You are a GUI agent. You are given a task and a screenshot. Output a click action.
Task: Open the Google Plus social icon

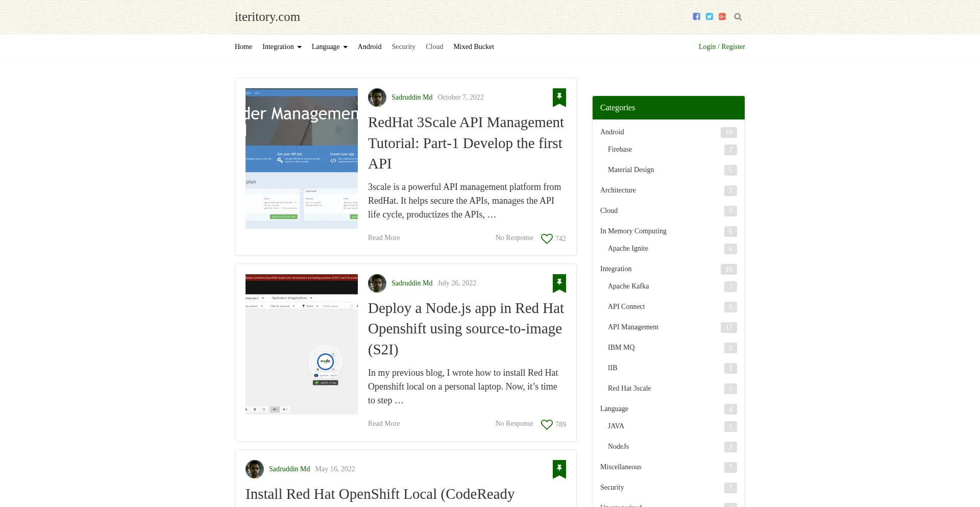tap(722, 17)
